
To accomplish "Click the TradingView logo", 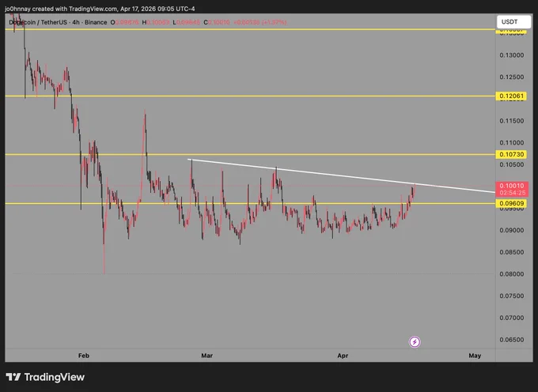I will (45, 377).
